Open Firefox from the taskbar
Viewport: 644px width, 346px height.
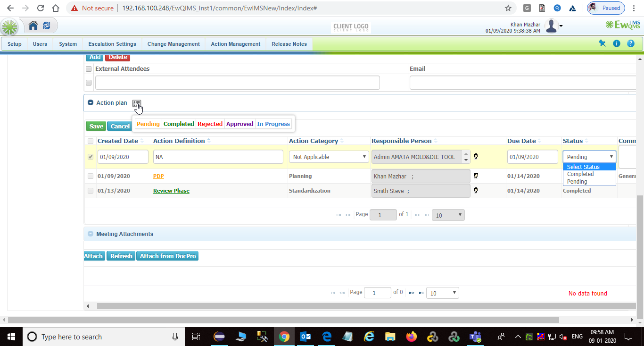[412, 337]
